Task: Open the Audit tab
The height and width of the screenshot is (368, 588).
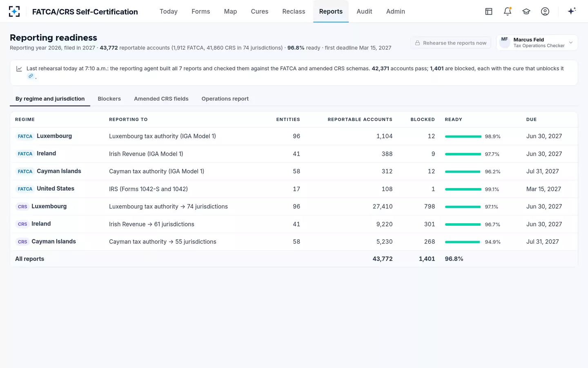Action: coord(364,11)
